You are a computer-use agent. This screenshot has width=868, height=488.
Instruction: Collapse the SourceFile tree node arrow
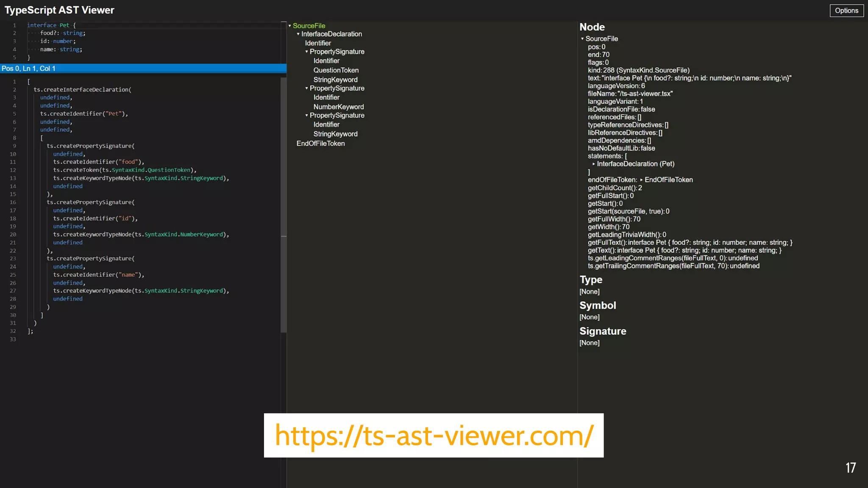point(290,26)
